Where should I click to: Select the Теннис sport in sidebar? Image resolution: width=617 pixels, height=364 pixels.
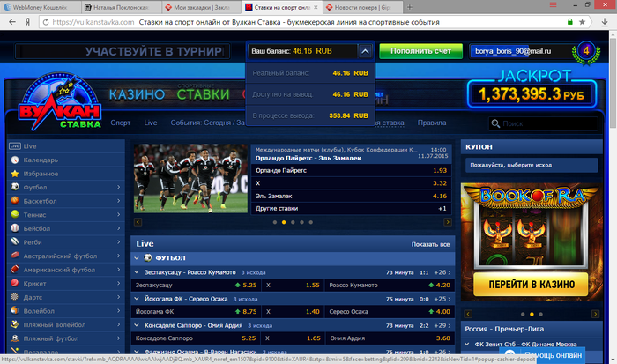click(x=66, y=215)
